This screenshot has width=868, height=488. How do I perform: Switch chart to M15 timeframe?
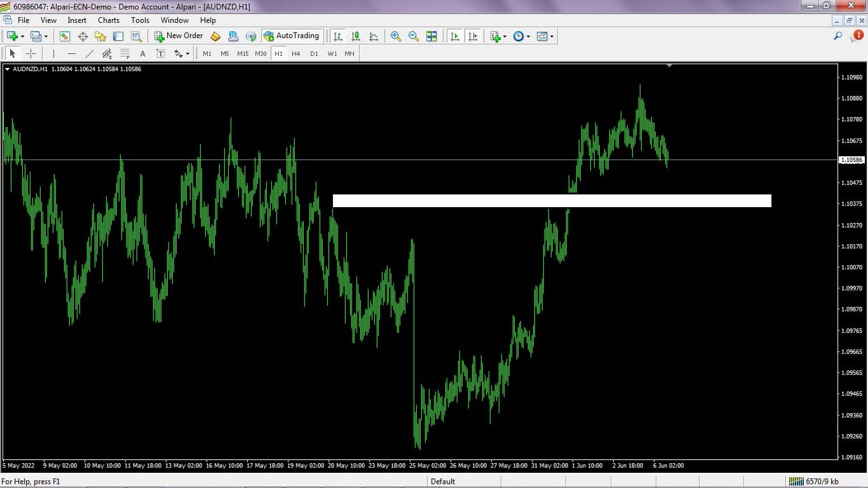pos(243,53)
